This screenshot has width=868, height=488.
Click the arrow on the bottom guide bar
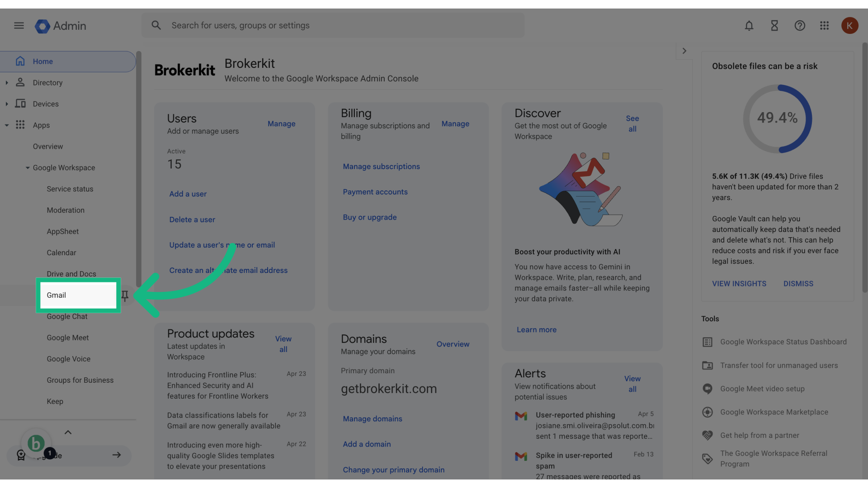117,455
